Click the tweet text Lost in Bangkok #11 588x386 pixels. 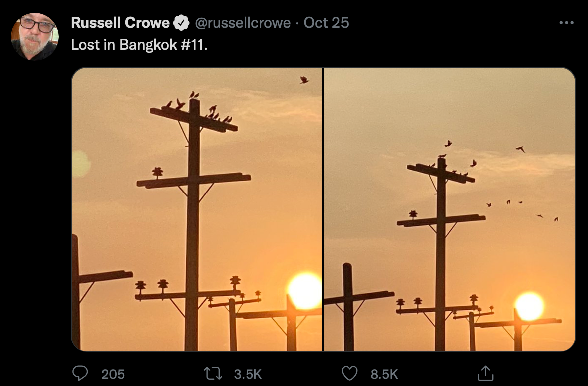(139, 44)
